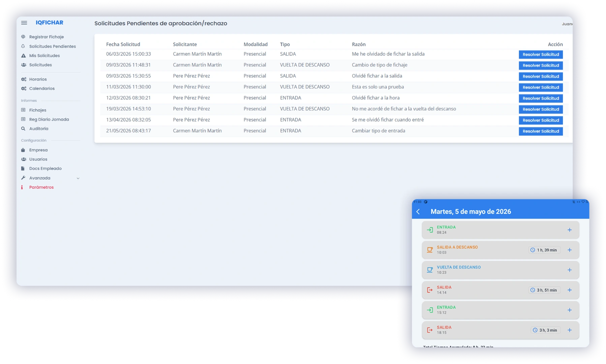This screenshot has height=364, width=606.
Task: Tap plus on ENTRADA 15:12 entry
Action: tap(569, 310)
